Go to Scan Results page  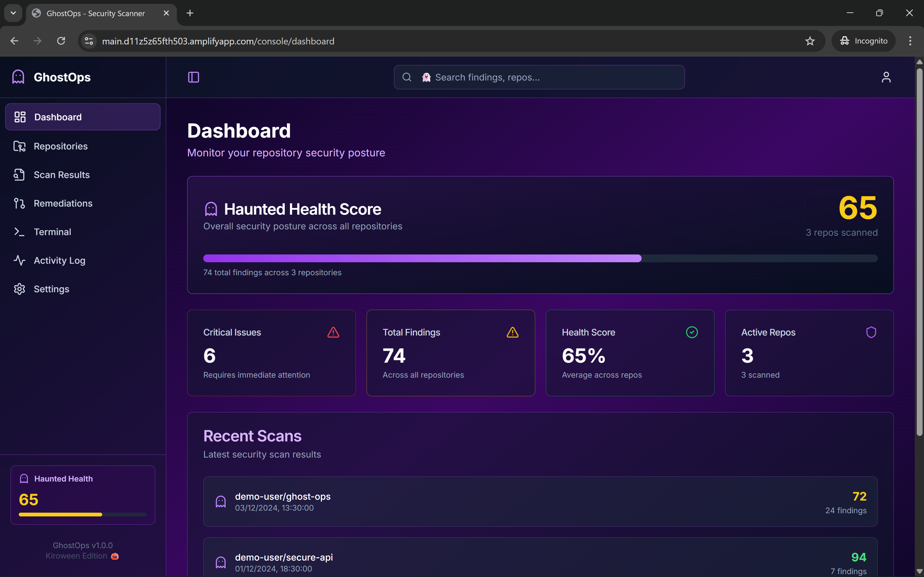tap(62, 175)
